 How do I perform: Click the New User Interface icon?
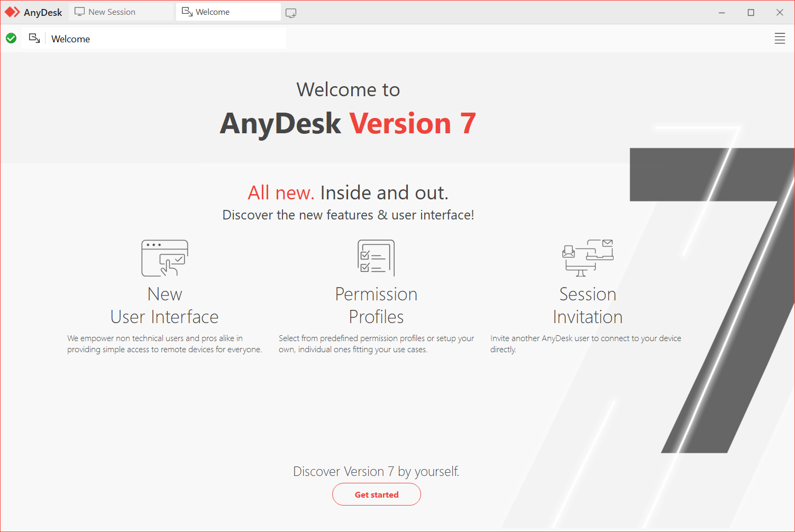click(x=165, y=258)
